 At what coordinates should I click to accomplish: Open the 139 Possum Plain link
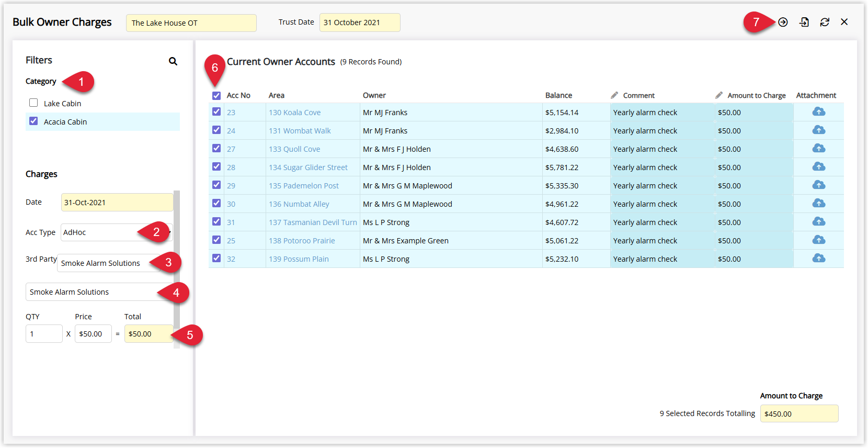299,259
